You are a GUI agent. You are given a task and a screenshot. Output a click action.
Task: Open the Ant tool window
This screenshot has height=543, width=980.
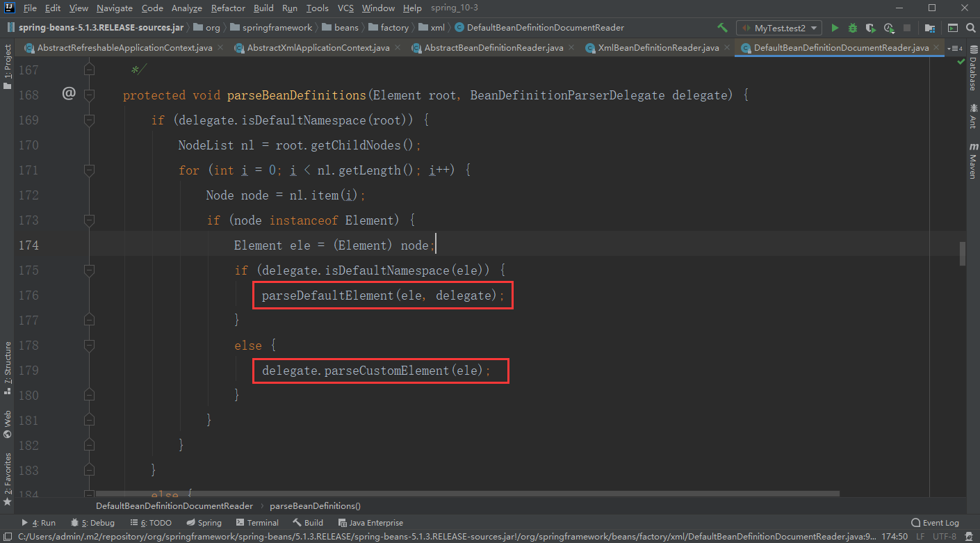click(972, 117)
